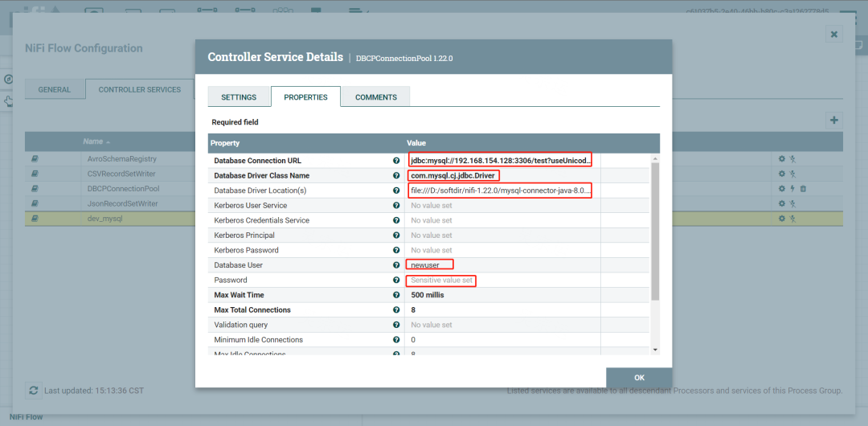Viewport: 868px width, 426px height.
Task: Click help icon for Database Driver Location(s)
Action: coord(396,190)
